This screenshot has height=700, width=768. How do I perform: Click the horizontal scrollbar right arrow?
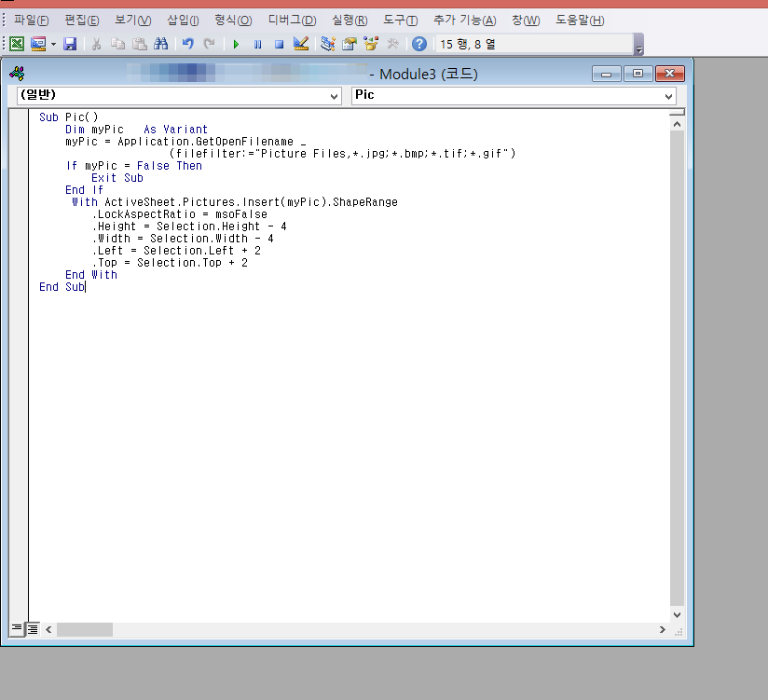pos(662,629)
